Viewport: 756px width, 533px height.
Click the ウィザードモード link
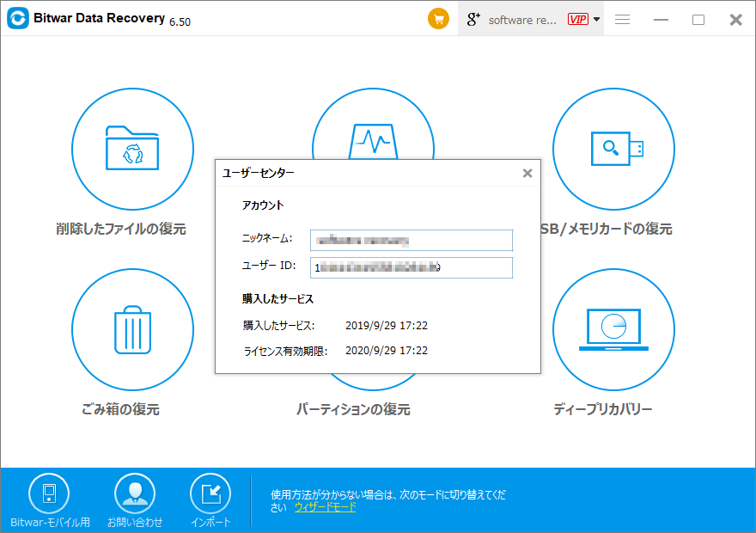coord(325,507)
